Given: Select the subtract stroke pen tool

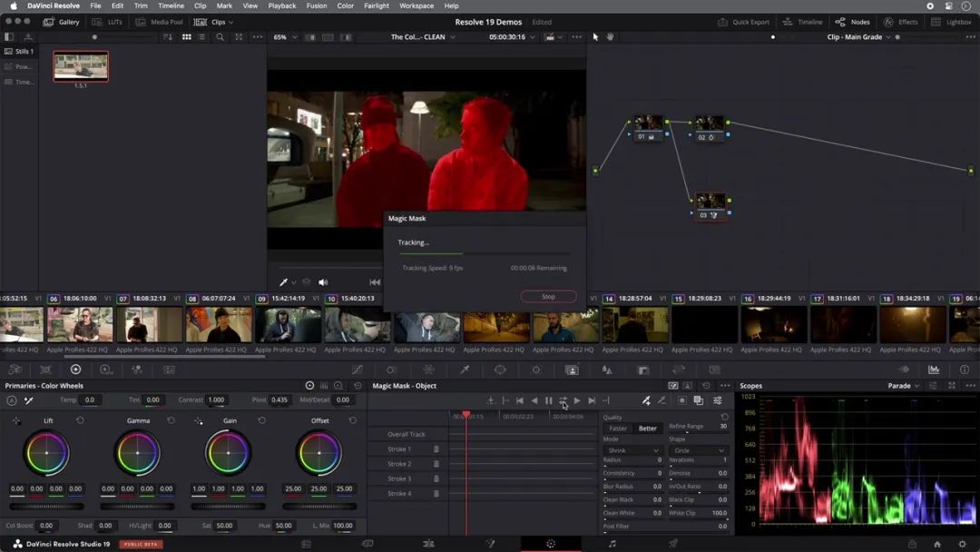Looking at the screenshot, I should tap(661, 400).
